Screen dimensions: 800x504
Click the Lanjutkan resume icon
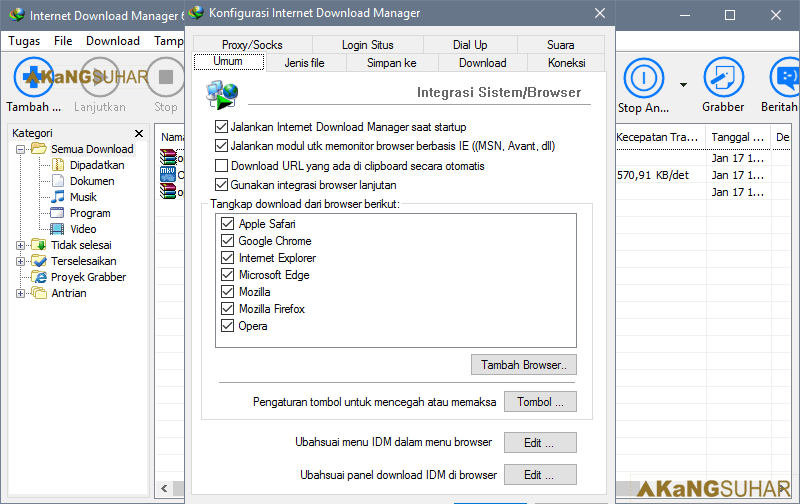(x=99, y=78)
